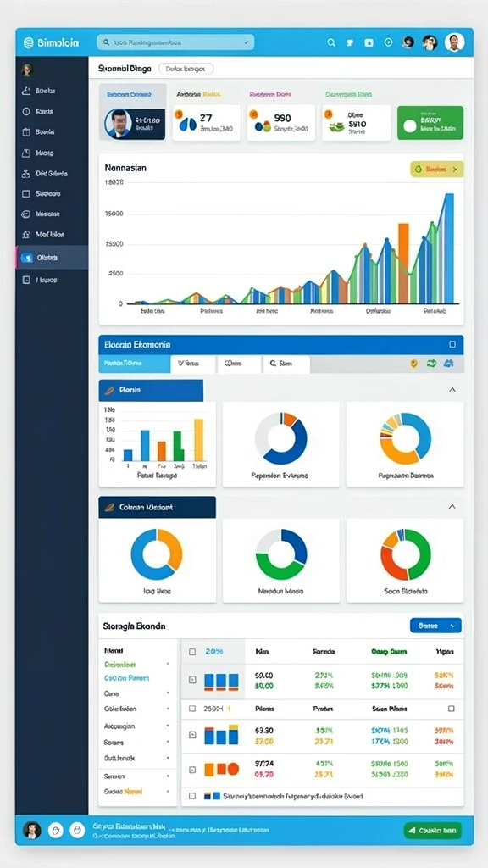The width and height of the screenshot is (488, 868).
Task: Select the highlighted Olstcts sidebar item icon
Action: coord(26,258)
